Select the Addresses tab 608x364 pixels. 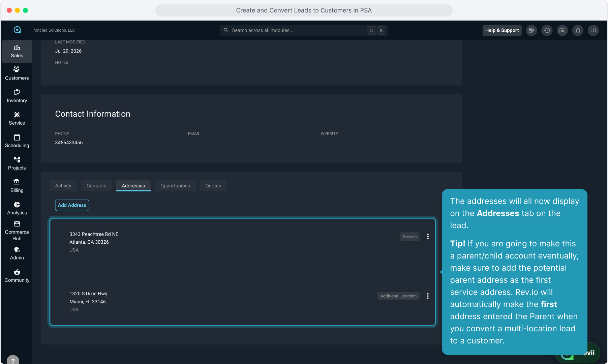click(133, 186)
